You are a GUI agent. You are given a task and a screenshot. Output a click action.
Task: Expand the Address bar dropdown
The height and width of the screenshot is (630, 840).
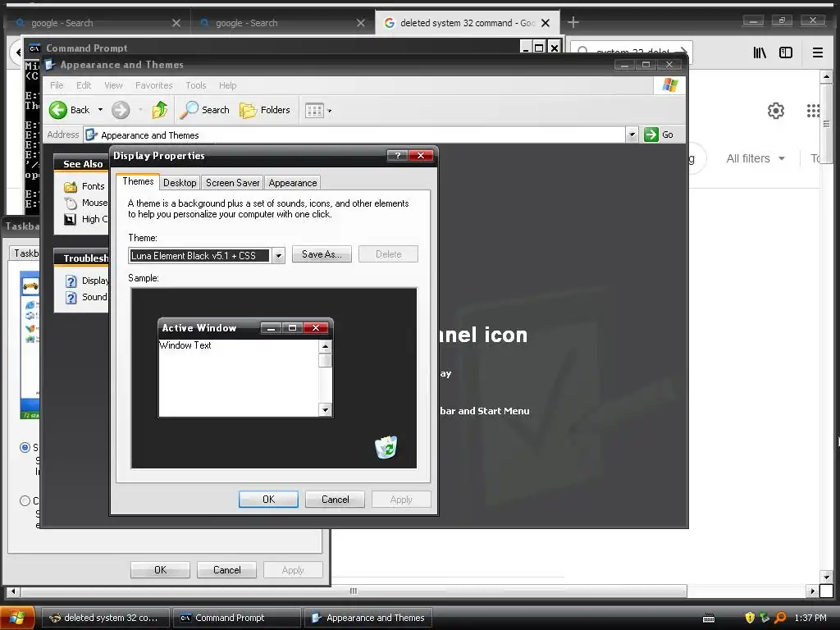click(x=632, y=135)
